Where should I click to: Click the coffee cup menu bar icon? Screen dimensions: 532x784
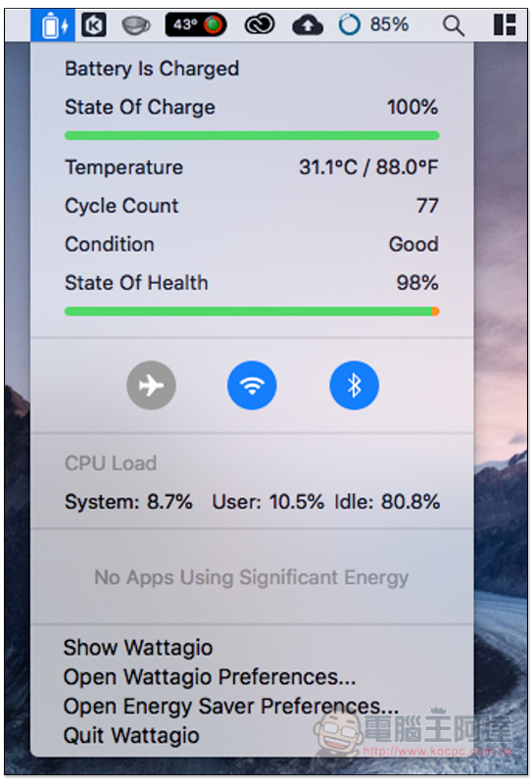[135, 25]
